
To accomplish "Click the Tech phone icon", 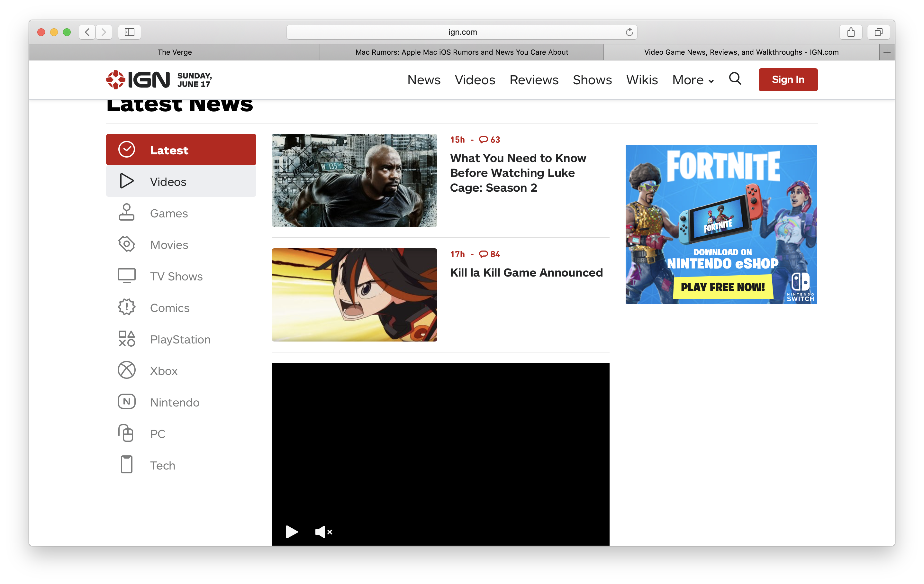I will [x=127, y=465].
